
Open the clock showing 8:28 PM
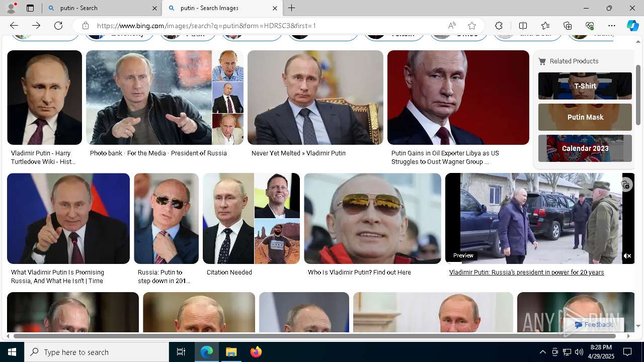pyautogui.click(x=601, y=352)
